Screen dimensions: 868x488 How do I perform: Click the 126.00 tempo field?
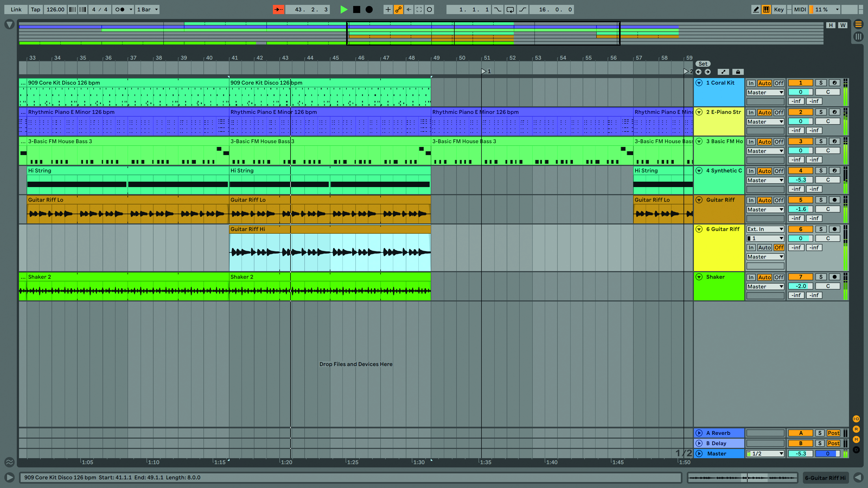point(55,9)
